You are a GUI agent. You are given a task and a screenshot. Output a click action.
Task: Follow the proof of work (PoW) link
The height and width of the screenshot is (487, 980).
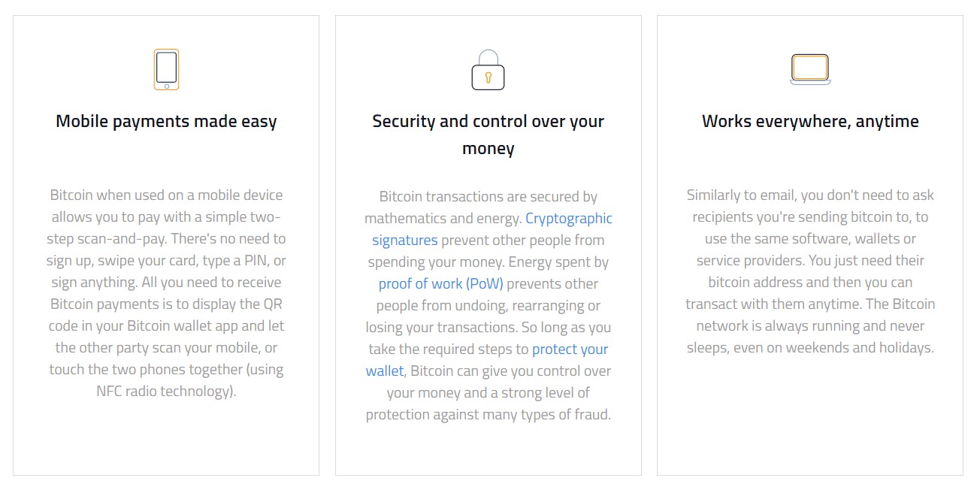(x=440, y=284)
